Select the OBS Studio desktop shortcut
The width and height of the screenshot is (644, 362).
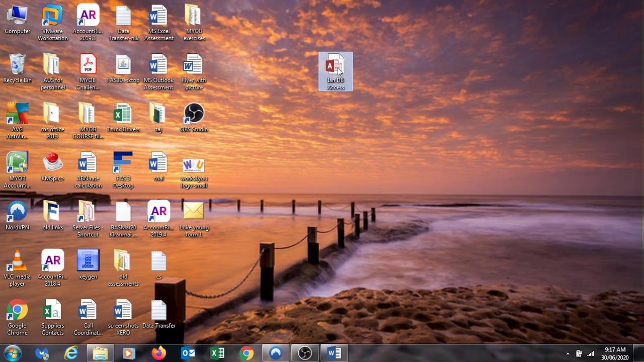194,118
